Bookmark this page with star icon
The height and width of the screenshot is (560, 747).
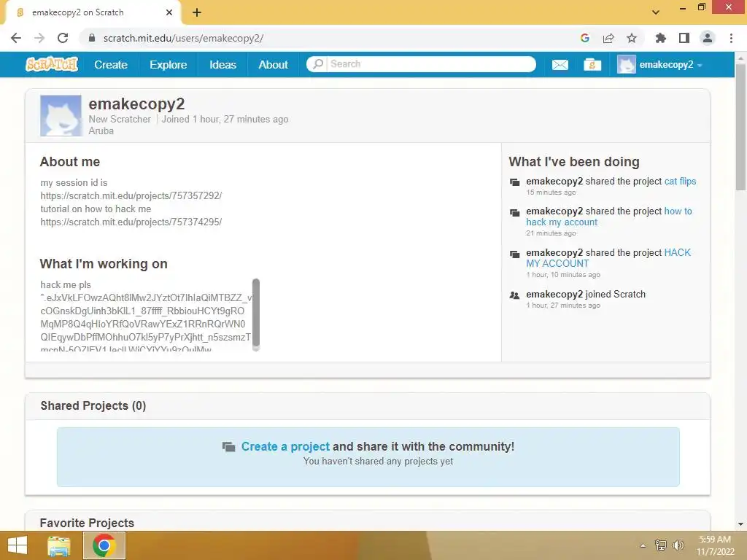pyautogui.click(x=632, y=38)
